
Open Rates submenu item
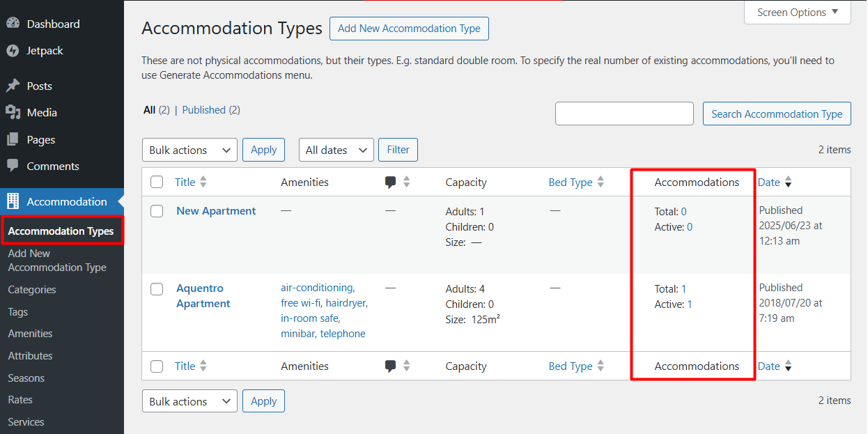[20, 399]
